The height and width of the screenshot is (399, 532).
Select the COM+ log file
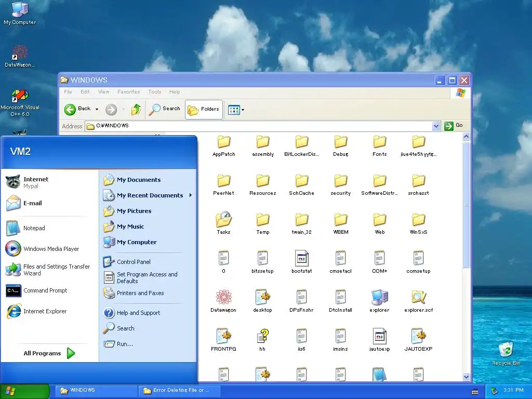tap(379, 262)
